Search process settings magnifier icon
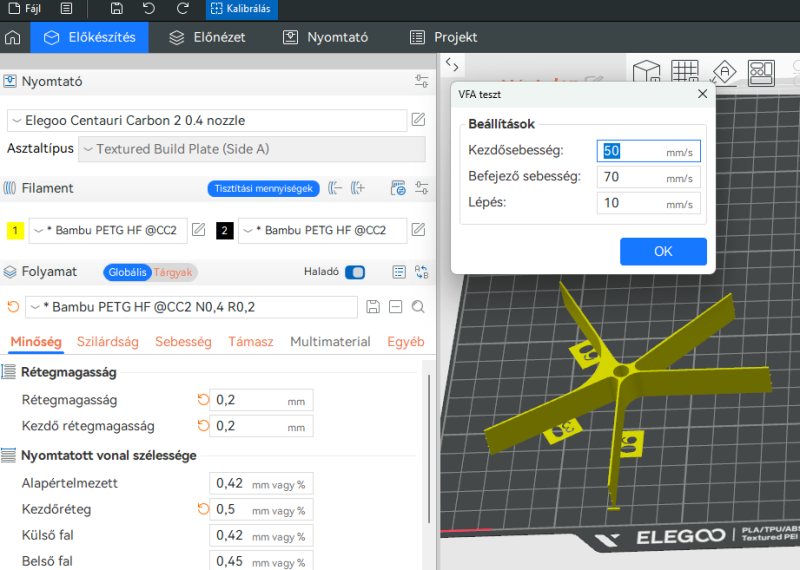This screenshot has height=570, width=800. pos(418,307)
